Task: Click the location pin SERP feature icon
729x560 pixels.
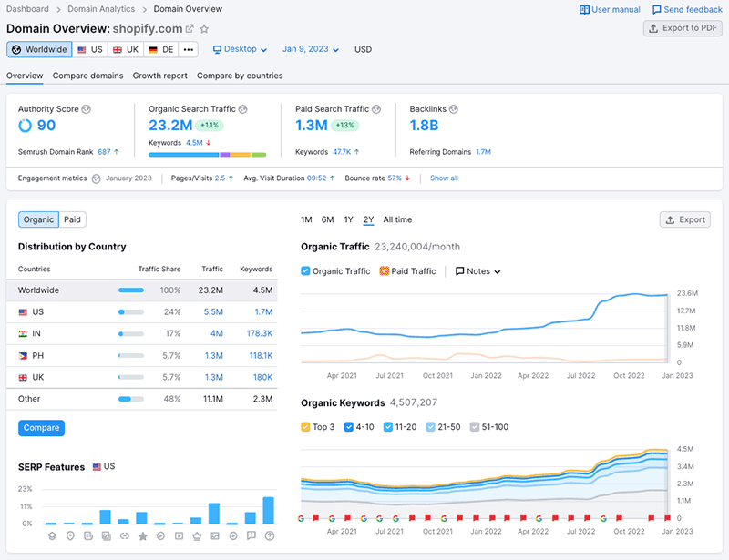Action: tap(70, 536)
